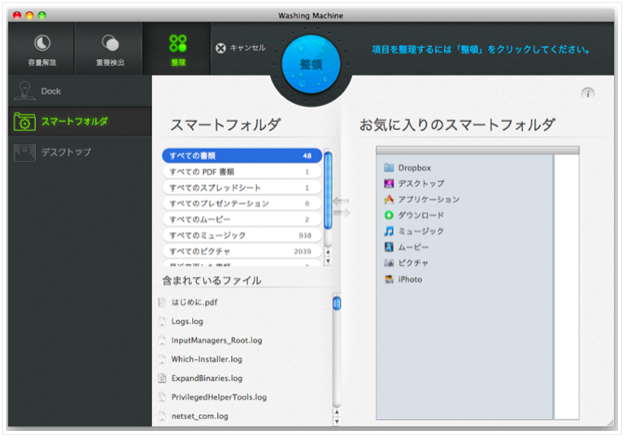This screenshot has height=440, width=626.
Task: Select file ExpandBinaries.log
Action: [206, 379]
